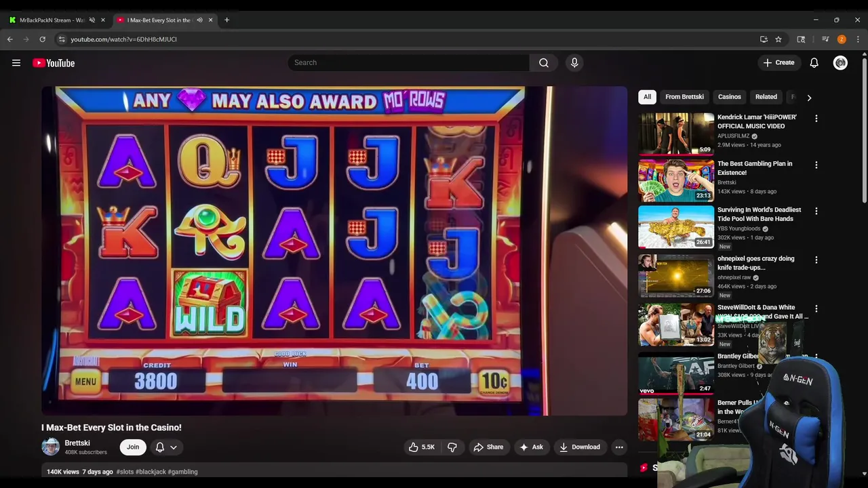Click the Ask button
The image size is (868, 488).
click(x=531, y=447)
